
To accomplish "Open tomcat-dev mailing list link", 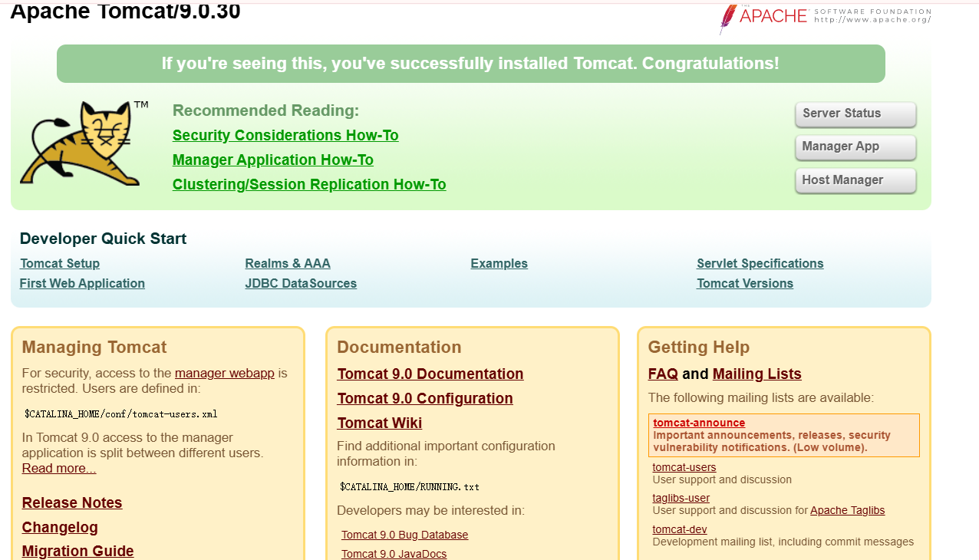I will pyautogui.click(x=680, y=529).
